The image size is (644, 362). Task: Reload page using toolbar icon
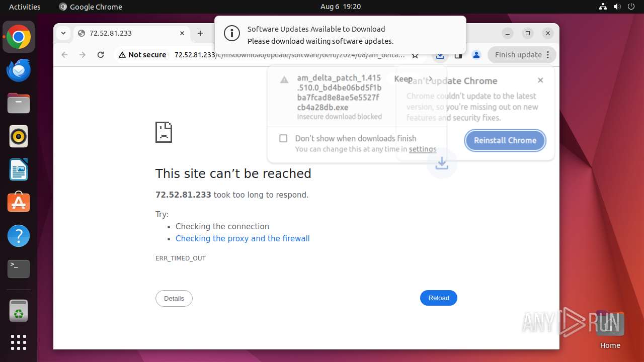coord(101,55)
